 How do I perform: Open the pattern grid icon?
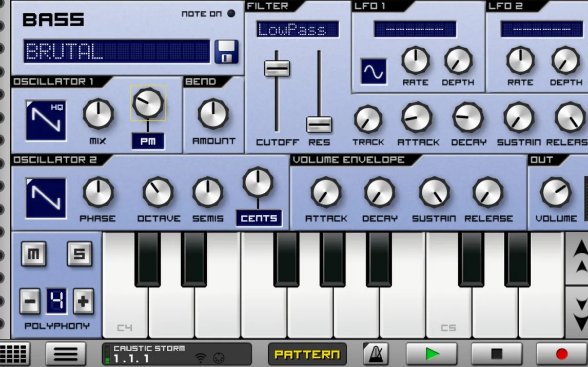(x=14, y=354)
